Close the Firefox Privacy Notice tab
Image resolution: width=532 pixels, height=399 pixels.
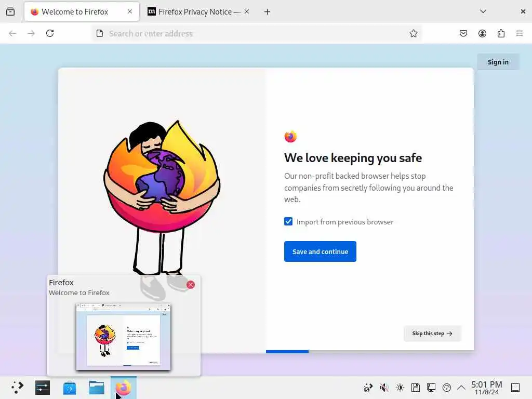tap(247, 11)
